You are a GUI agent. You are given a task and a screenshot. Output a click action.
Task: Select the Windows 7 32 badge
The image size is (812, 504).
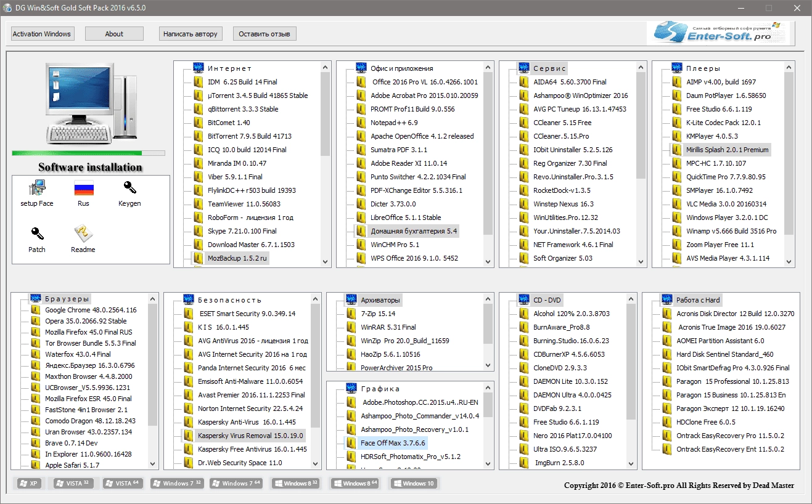click(x=176, y=484)
